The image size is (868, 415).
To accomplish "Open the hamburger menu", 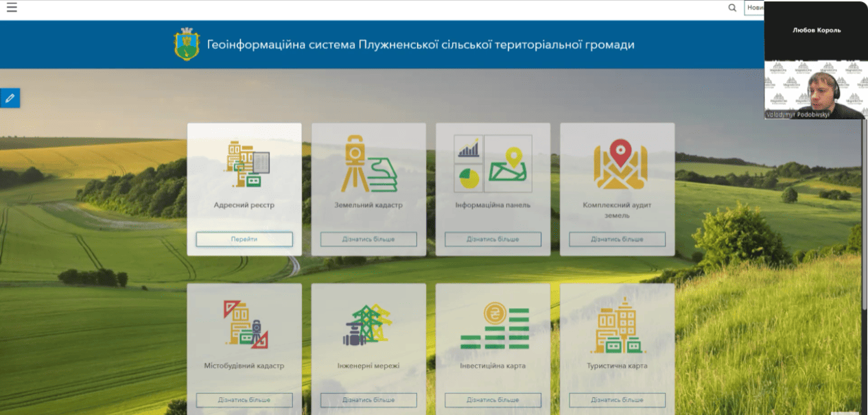I will 12,8.
